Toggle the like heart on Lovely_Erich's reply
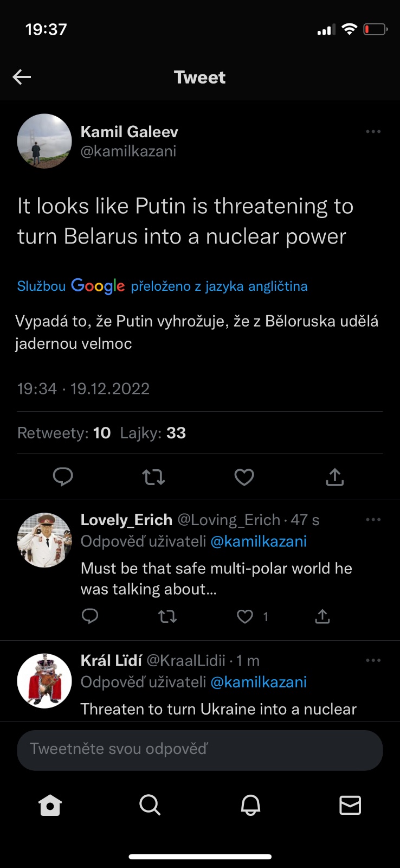400x868 pixels. 245,616
